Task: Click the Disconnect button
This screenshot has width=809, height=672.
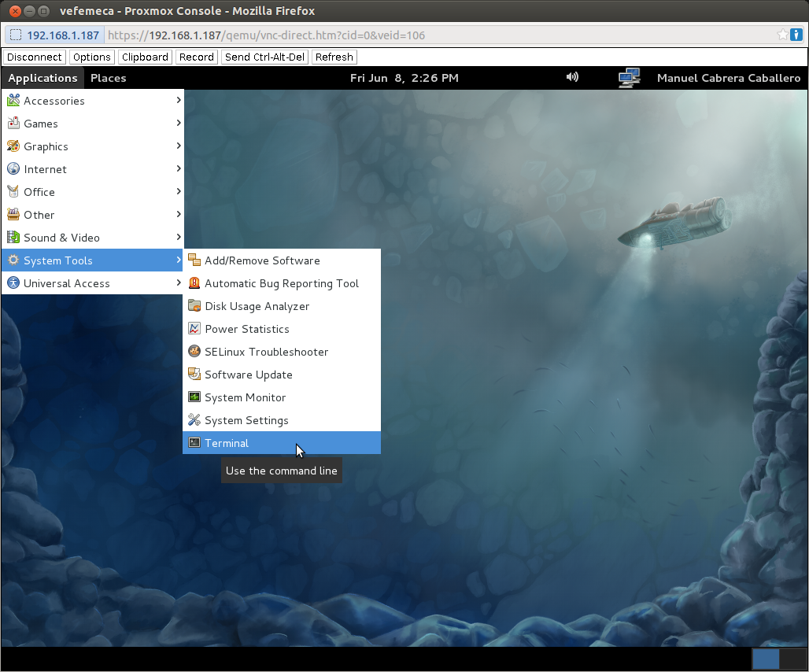Action: point(34,57)
